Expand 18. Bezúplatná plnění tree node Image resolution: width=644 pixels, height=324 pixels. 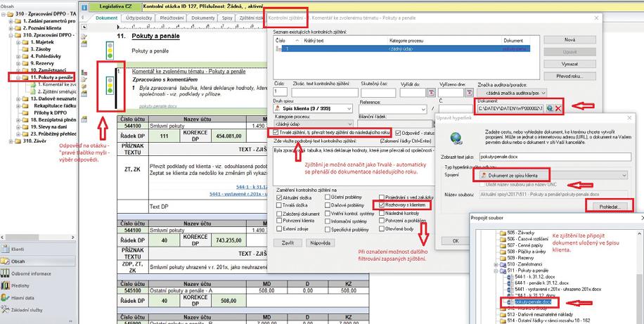[x=18, y=119]
